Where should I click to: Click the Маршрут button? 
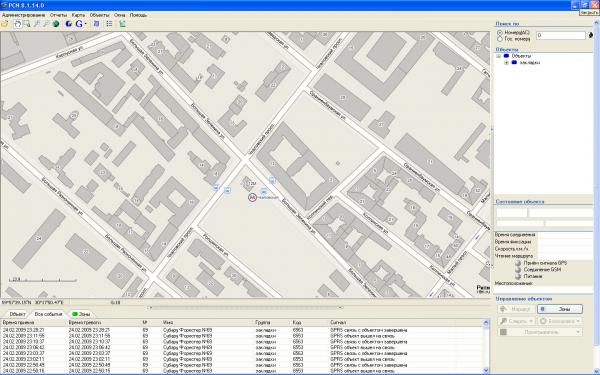click(x=516, y=309)
